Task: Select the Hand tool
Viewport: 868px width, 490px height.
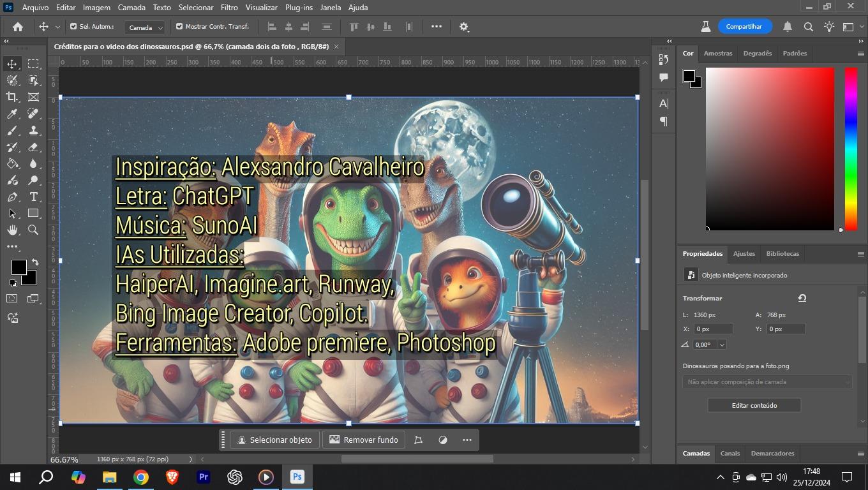Action: tap(12, 230)
